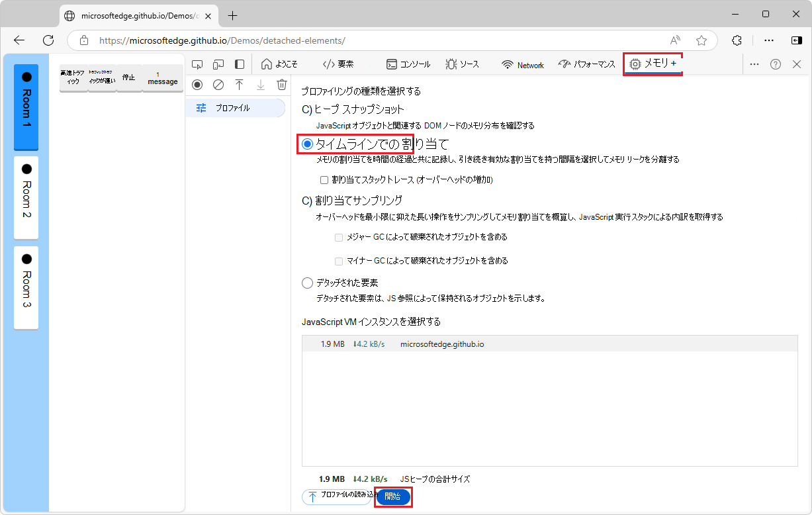This screenshot has height=515, width=812.
Task: Click the record profile circle icon
Action: click(x=197, y=85)
